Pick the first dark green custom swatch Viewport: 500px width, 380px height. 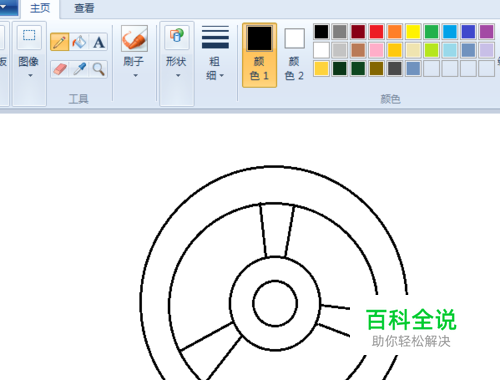click(340, 68)
